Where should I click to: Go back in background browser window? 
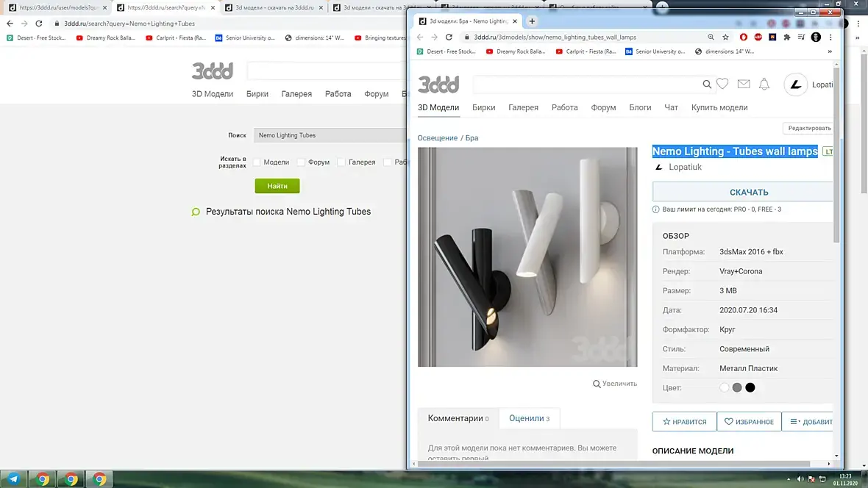[10, 24]
